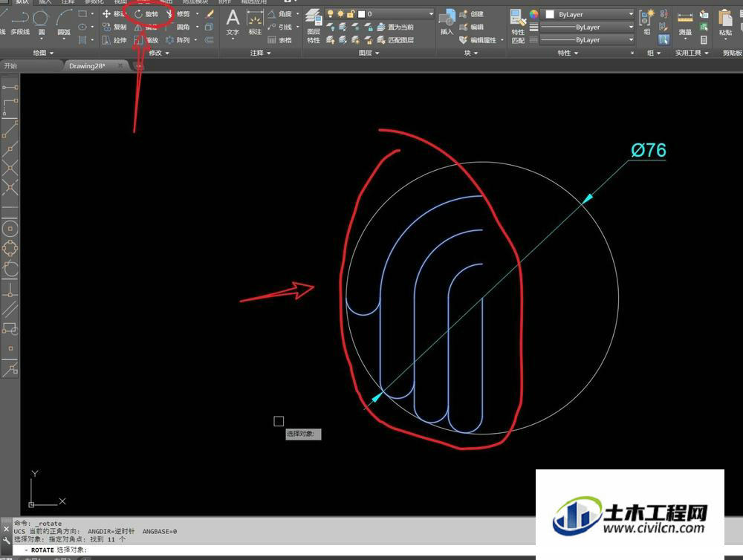This screenshot has height=560, width=743.
Task: Switch to the Start (开始) file tab
Action: click(x=30, y=66)
